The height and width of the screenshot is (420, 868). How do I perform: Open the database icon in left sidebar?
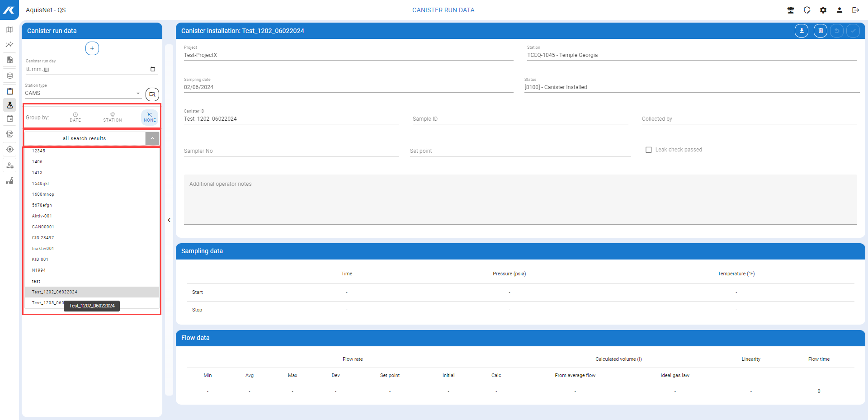click(9, 76)
